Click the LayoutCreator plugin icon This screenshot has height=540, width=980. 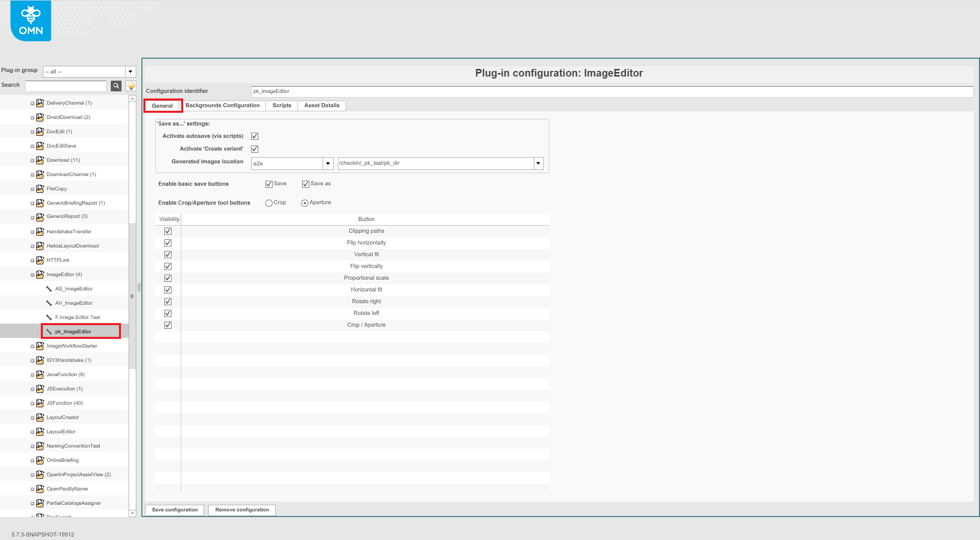point(40,417)
